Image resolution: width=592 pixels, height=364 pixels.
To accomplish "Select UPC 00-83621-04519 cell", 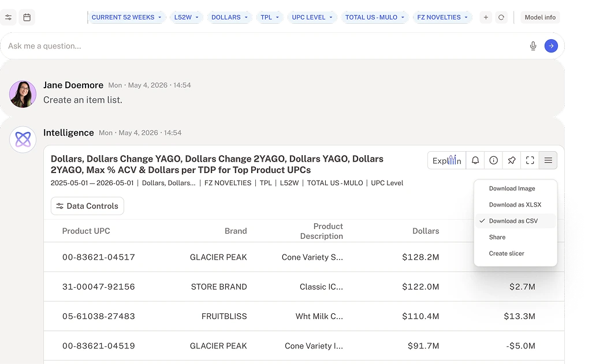I will tap(99, 346).
